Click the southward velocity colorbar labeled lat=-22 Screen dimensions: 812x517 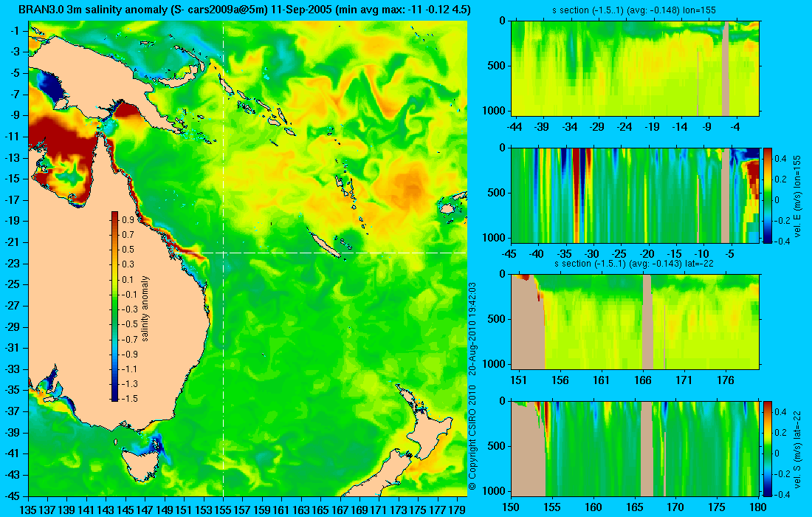click(x=767, y=448)
